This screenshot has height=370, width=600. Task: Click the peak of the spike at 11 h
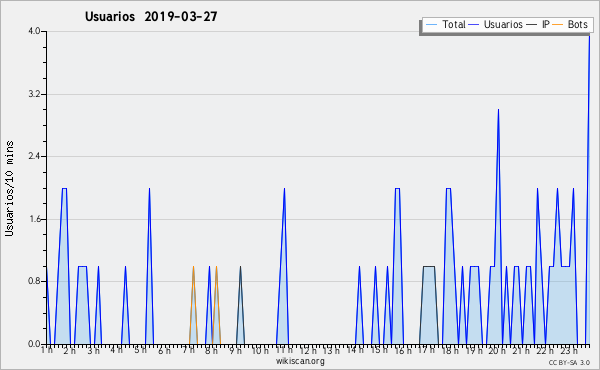[x=284, y=189]
